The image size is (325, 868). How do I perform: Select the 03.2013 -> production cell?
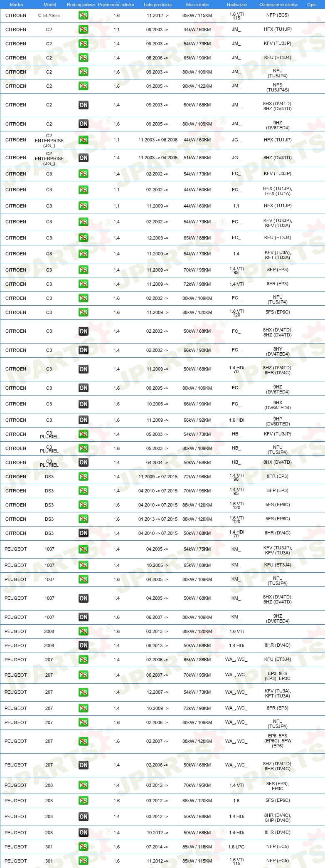[157, 631]
